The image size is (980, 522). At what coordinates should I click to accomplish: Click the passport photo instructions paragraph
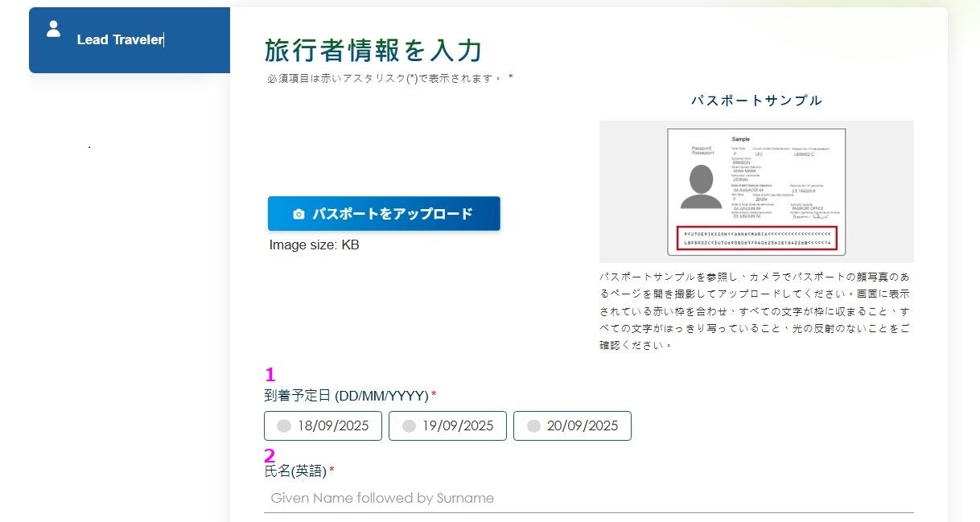(755, 310)
